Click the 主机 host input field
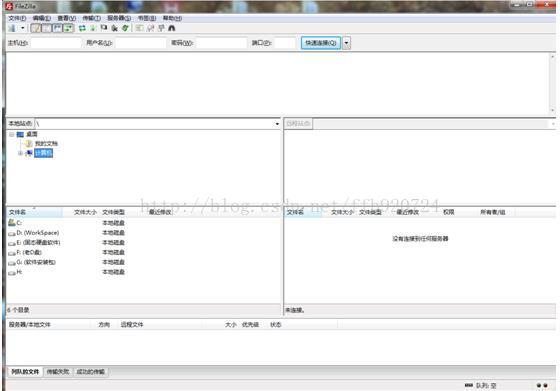This screenshot has height=391, width=560. click(x=56, y=43)
